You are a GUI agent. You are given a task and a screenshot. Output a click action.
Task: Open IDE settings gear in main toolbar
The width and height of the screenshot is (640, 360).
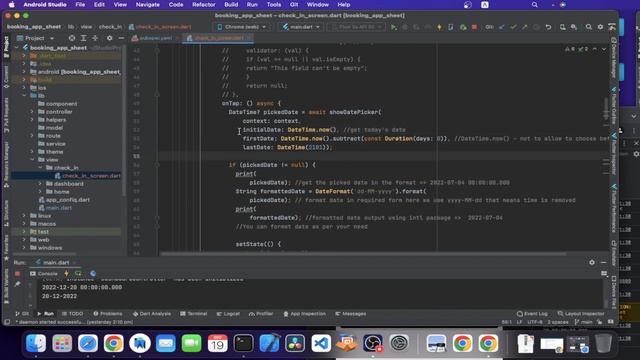click(600, 27)
